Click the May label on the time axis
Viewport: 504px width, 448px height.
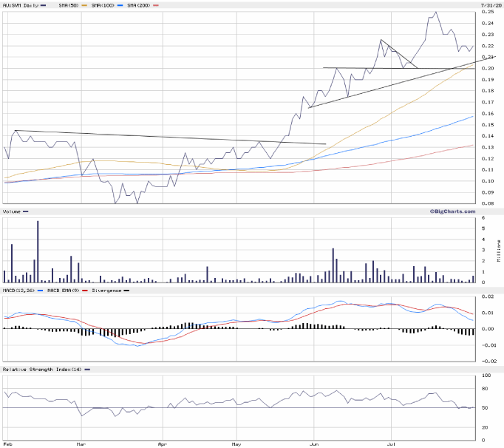236,445
